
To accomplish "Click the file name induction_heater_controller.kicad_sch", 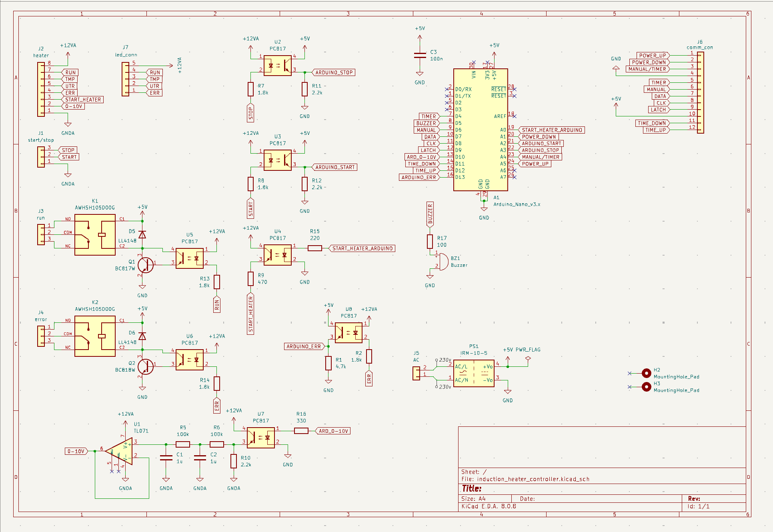I will (x=533, y=479).
